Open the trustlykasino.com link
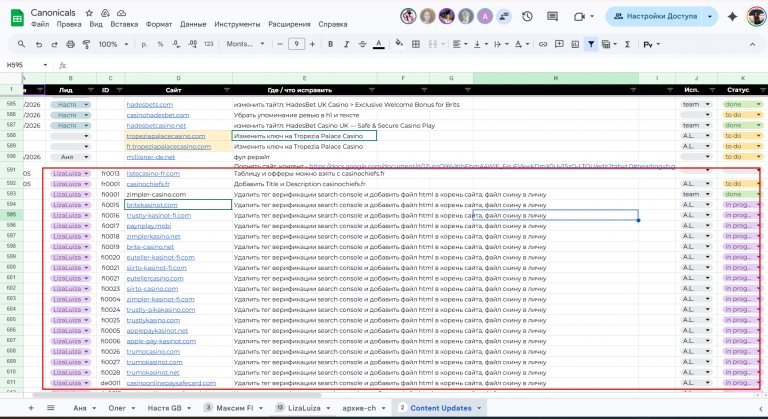Image resolution: width=768 pixels, height=419 pixels. [x=153, y=320]
